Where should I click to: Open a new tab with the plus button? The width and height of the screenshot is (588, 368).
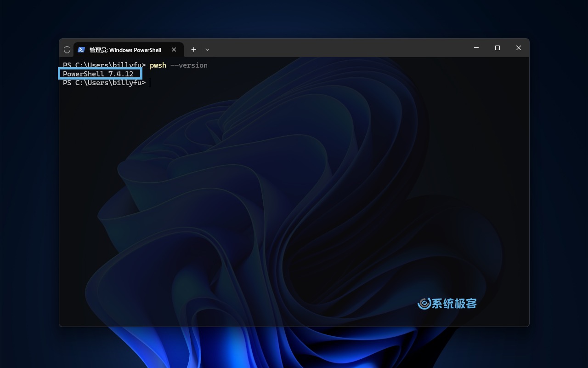coord(193,50)
